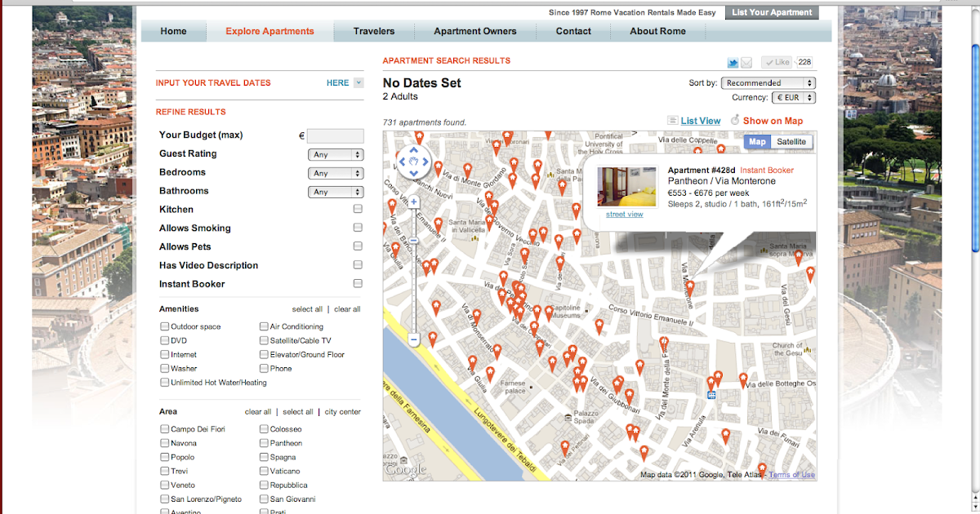Zoom out using the map minus icon
Screen dimensions: 980x514
(x=414, y=340)
